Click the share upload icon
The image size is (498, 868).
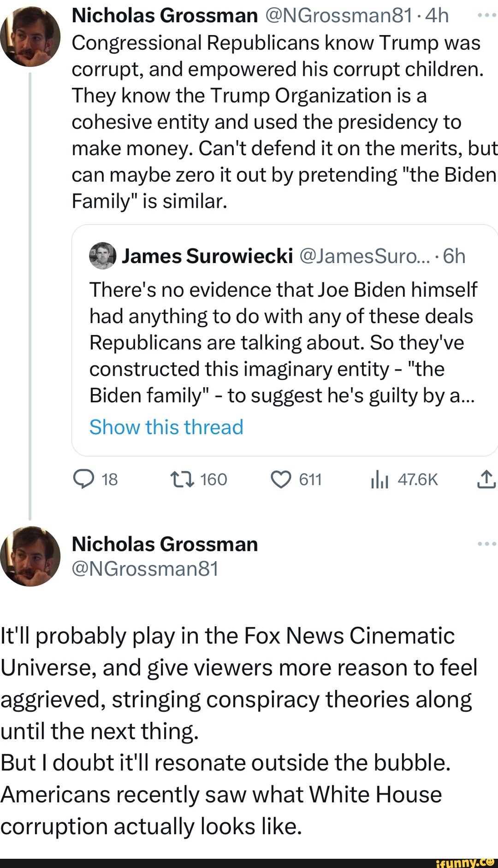486,480
